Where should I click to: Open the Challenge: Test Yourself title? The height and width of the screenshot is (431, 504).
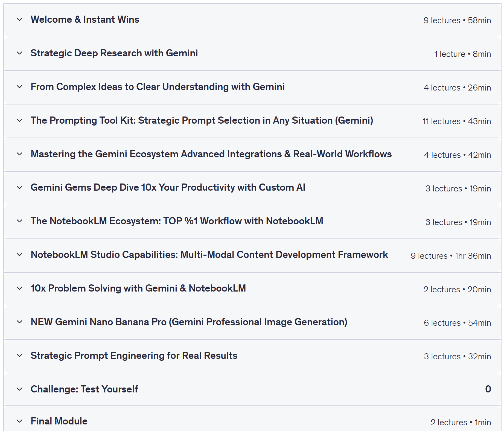coord(84,389)
